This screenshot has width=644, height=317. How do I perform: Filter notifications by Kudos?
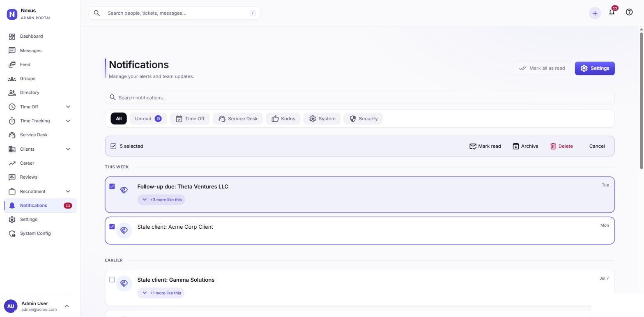click(283, 119)
